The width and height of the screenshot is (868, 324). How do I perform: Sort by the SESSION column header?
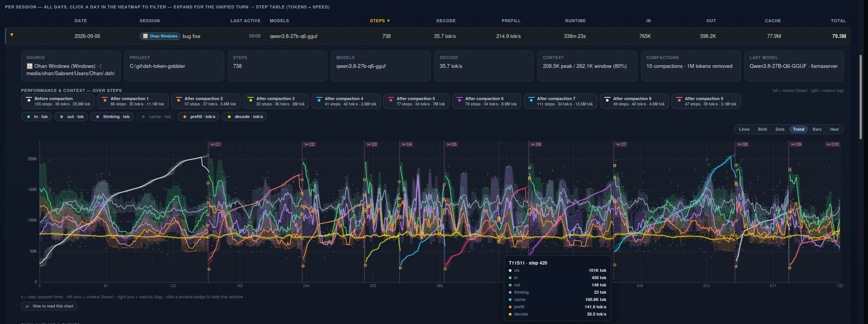coord(150,21)
